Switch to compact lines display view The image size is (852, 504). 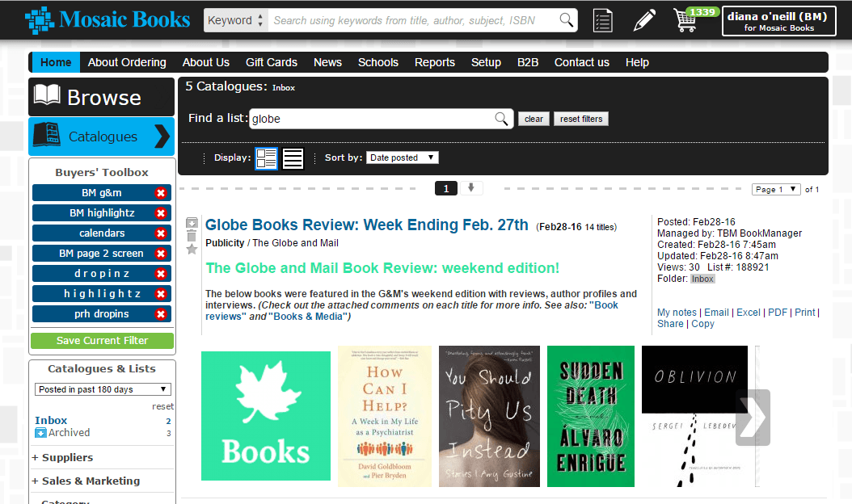[293, 158]
